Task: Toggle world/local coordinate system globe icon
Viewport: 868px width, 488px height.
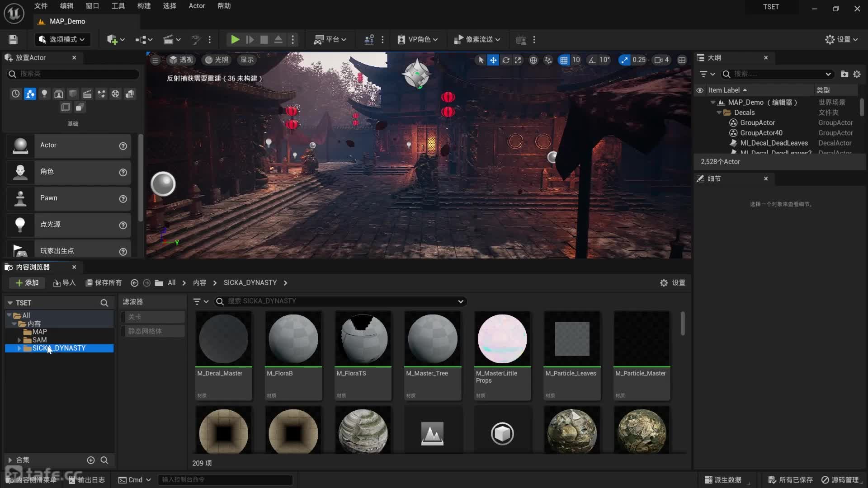Action: (533, 60)
